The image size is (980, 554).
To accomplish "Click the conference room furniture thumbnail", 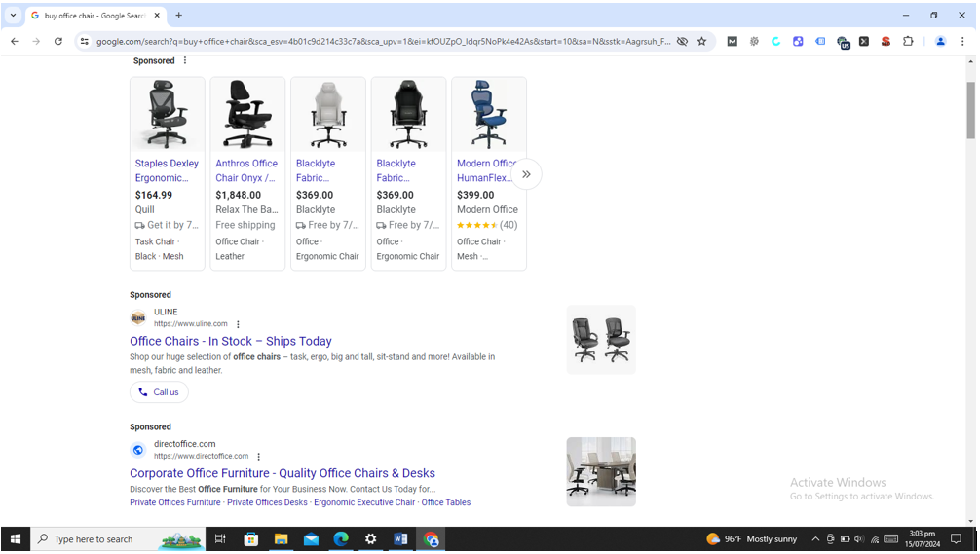I will point(601,471).
